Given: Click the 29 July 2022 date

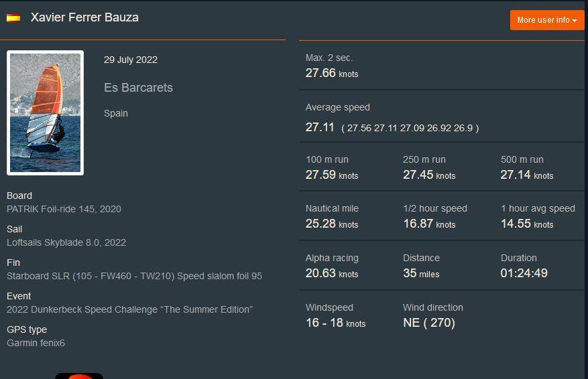Looking at the screenshot, I should tap(131, 60).
